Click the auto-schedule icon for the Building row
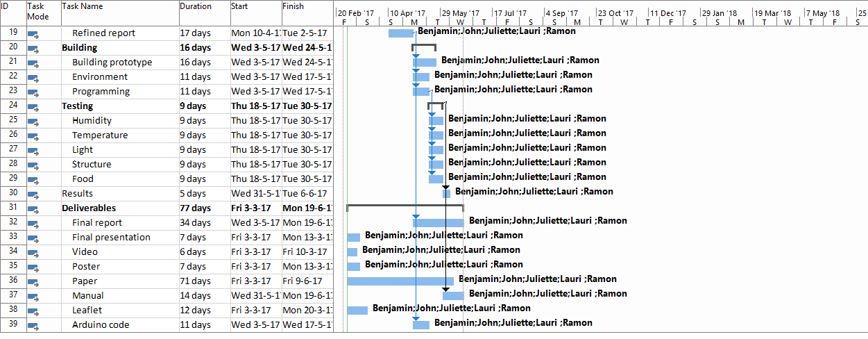This screenshot has height=339, width=868. tap(33, 48)
